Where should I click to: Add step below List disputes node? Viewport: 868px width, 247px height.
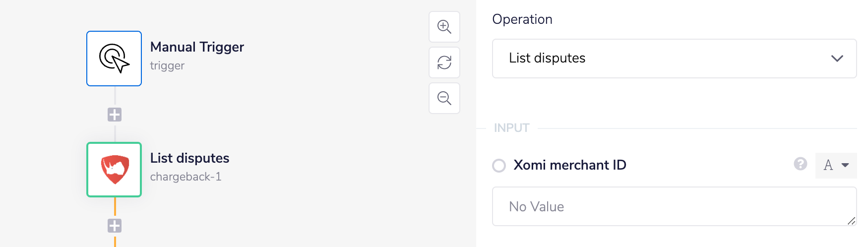115,226
